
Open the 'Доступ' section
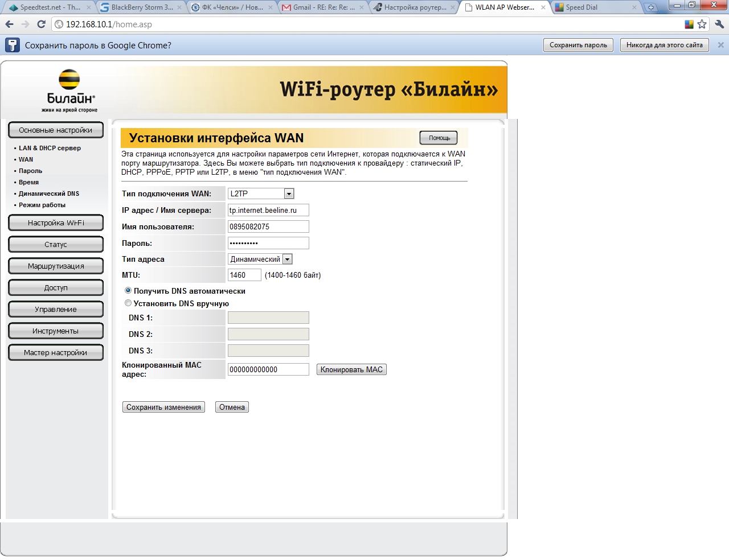56,287
